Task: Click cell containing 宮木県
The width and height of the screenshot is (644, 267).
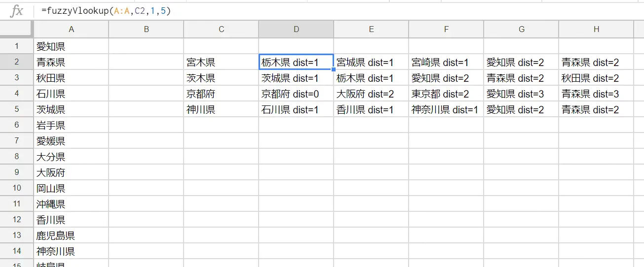Action: pyautogui.click(x=221, y=63)
